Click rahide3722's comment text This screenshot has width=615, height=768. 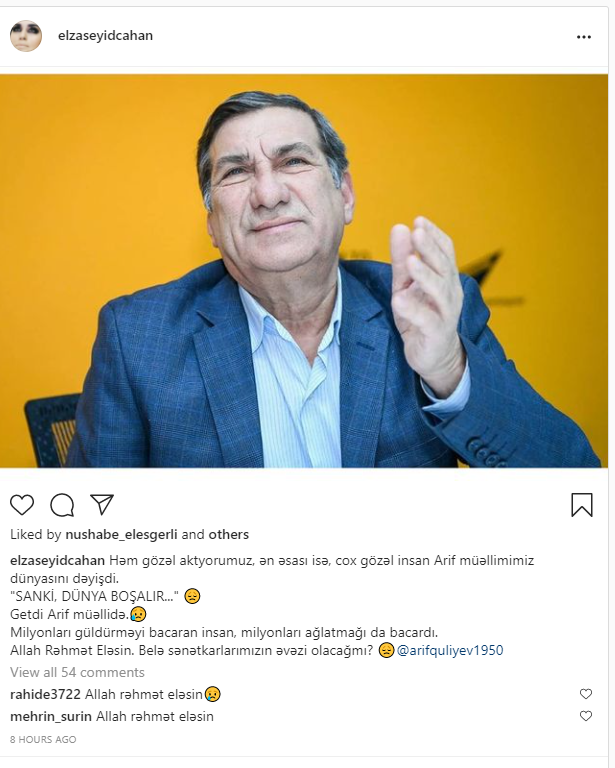point(153,695)
